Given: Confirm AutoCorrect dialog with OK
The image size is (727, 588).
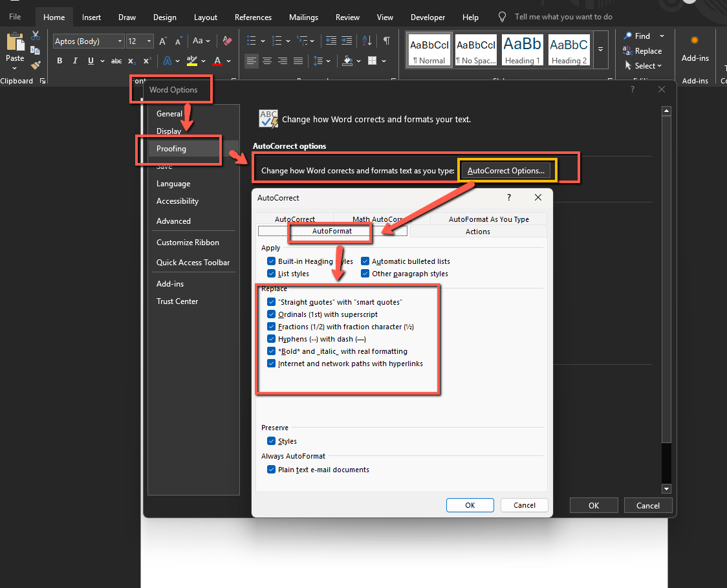Looking at the screenshot, I should (x=470, y=505).
